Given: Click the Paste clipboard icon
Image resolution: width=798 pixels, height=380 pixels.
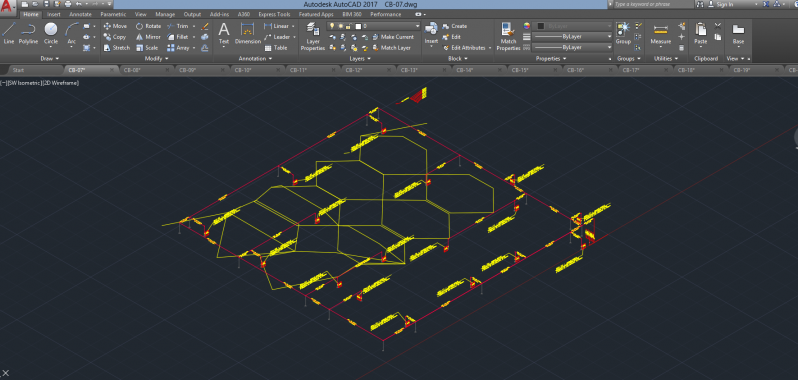Looking at the screenshot, I should 701,34.
